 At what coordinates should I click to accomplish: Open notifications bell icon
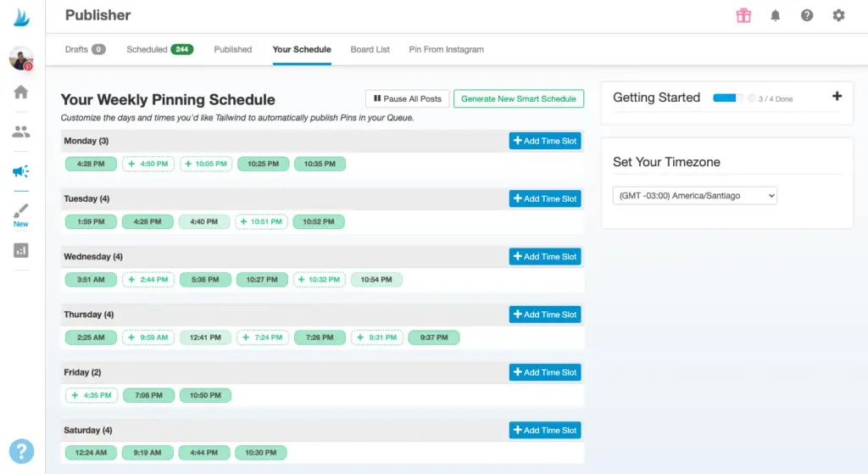[775, 15]
